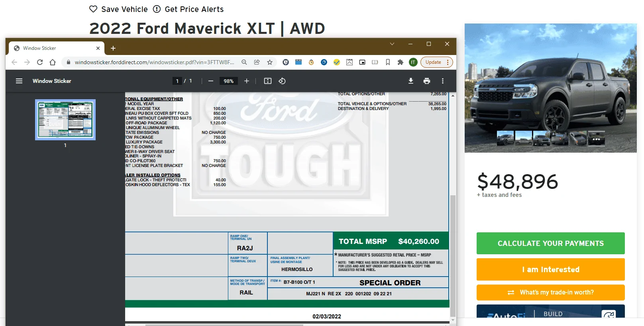Viewport: 644px width, 326px height.
Task: Click the fit to page icon
Action: click(268, 81)
